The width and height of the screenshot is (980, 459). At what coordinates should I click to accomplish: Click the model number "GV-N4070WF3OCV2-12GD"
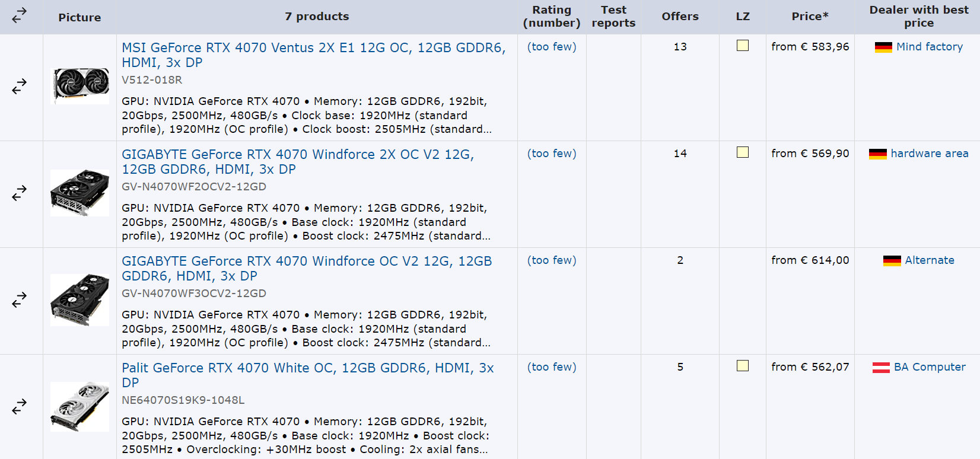pyautogui.click(x=194, y=294)
